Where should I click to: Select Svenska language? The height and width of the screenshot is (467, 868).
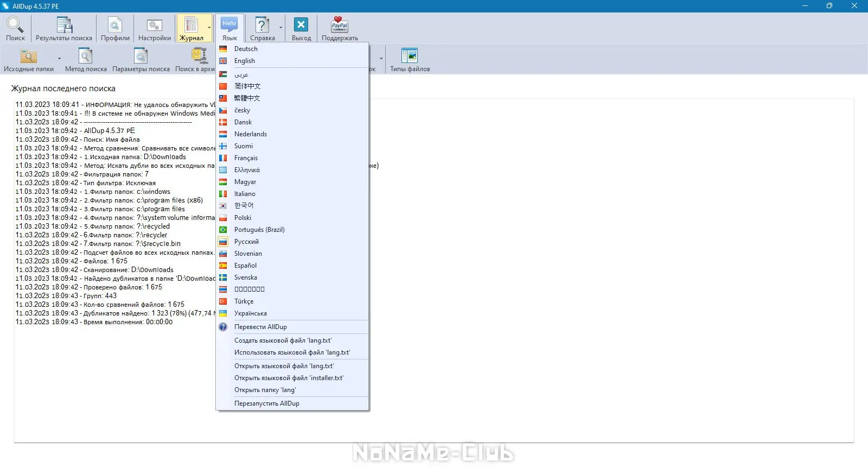pyautogui.click(x=292, y=277)
